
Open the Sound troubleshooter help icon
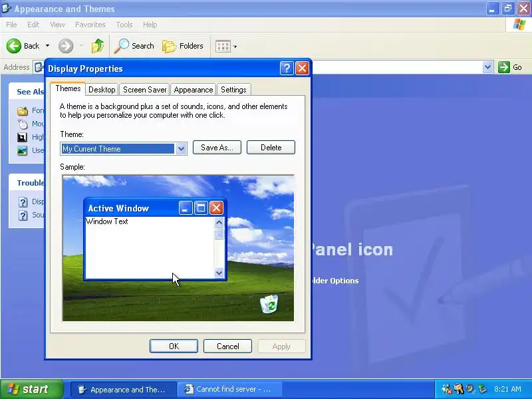(x=23, y=215)
